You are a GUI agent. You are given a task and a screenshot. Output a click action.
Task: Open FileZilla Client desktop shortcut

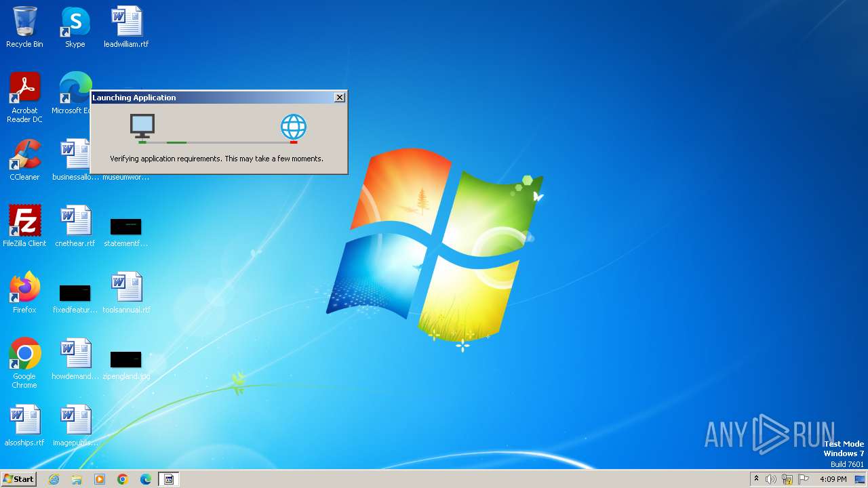point(24,226)
